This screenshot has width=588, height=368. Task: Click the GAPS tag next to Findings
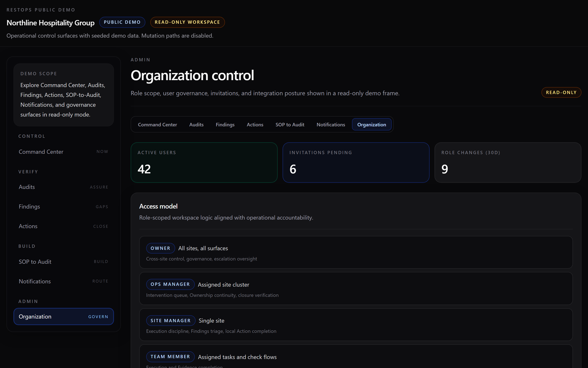tap(102, 207)
